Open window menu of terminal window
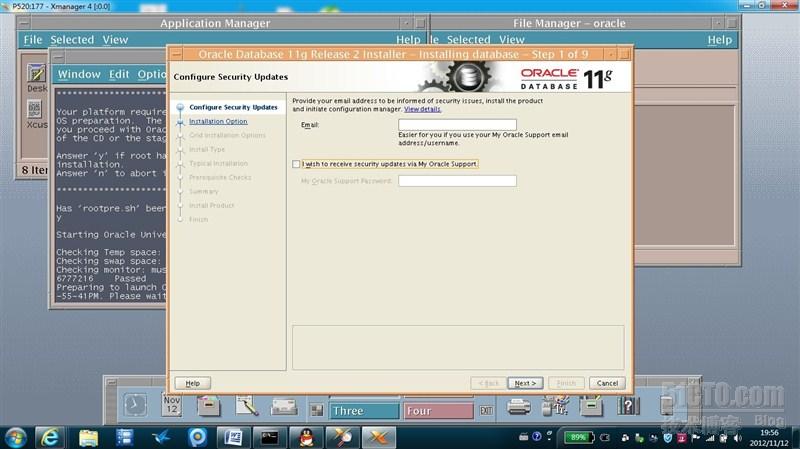 (x=58, y=57)
